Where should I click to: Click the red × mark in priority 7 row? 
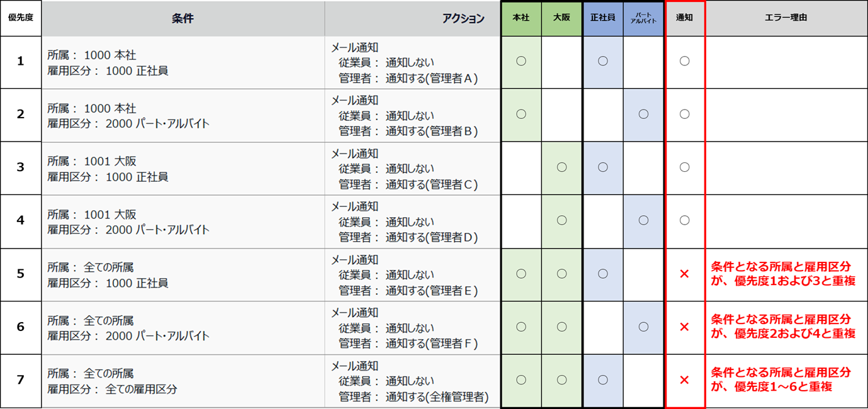point(685,380)
